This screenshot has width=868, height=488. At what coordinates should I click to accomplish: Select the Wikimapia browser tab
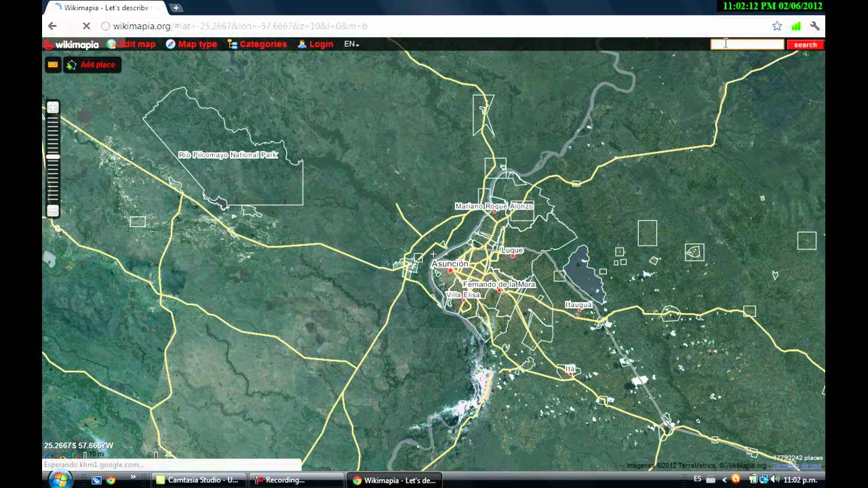coord(106,8)
